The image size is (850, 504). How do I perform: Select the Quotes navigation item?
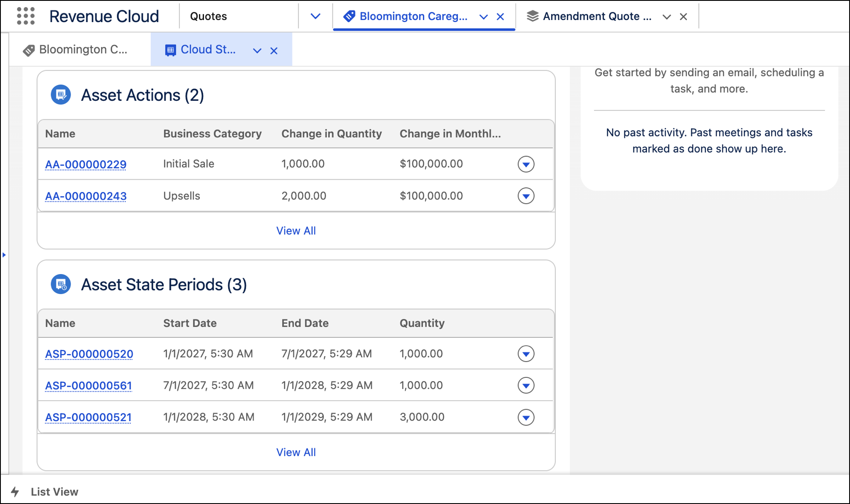click(x=208, y=16)
